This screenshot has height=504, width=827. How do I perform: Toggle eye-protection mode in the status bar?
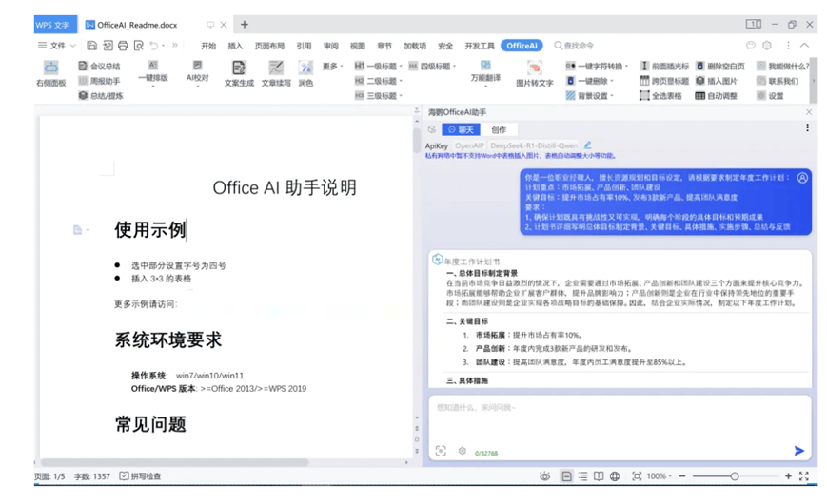[x=544, y=476]
